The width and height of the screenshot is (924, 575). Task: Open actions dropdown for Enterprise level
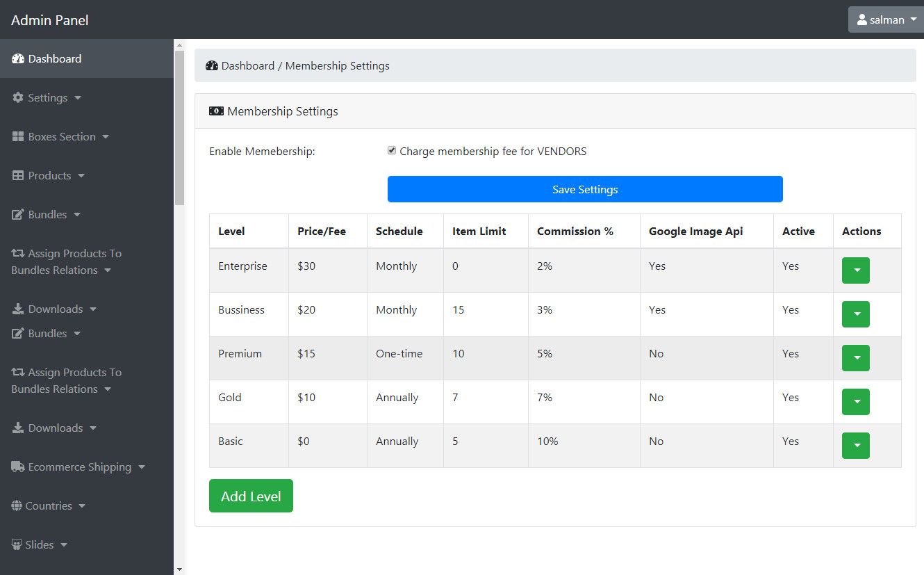coord(855,270)
